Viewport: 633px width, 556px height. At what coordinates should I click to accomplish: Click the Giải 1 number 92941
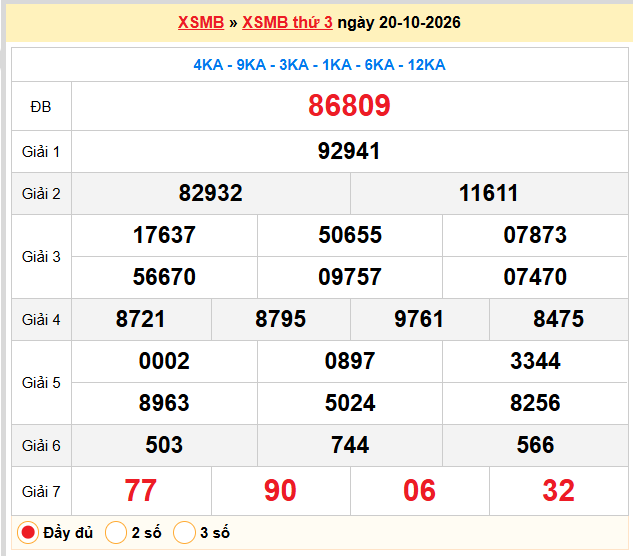pos(349,151)
